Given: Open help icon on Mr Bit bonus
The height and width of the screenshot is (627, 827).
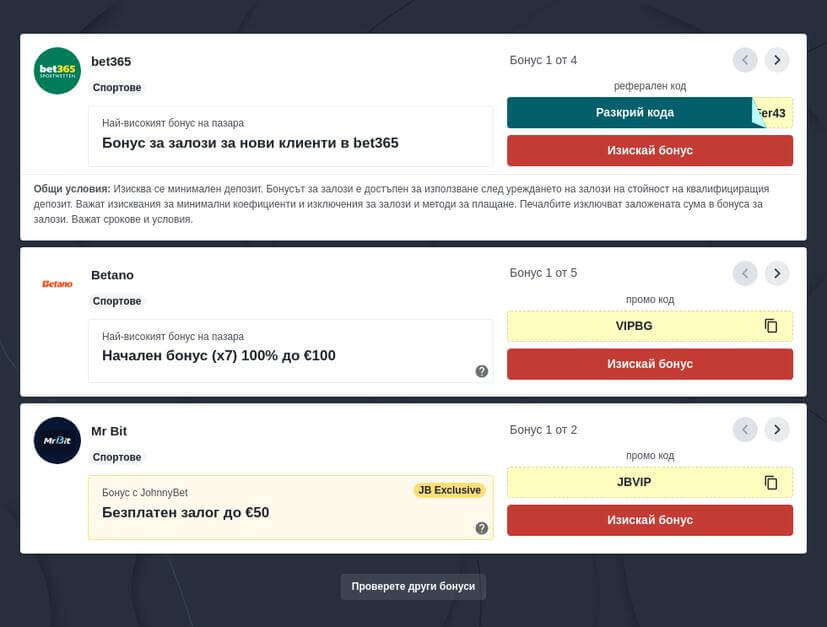Looking at the screenshot, I should point(481,528).
